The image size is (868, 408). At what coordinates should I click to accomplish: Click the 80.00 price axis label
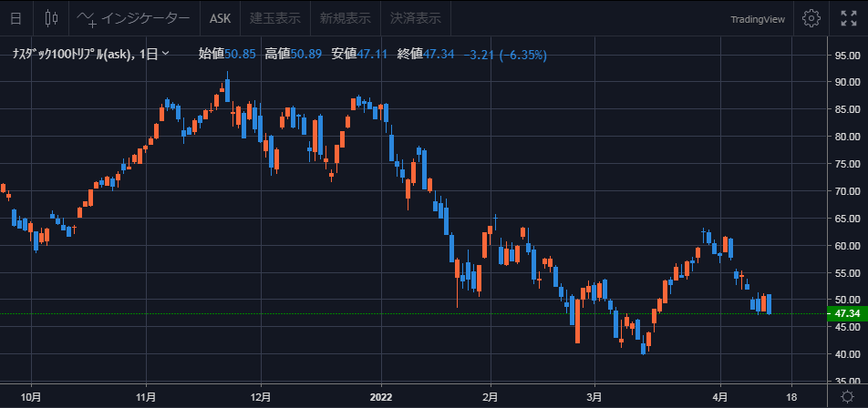[847, 137]
